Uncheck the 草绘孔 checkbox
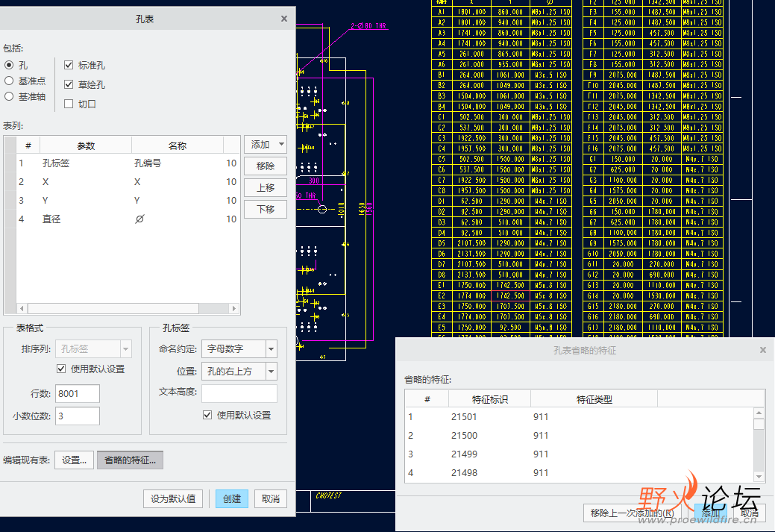 coord(69,84)
